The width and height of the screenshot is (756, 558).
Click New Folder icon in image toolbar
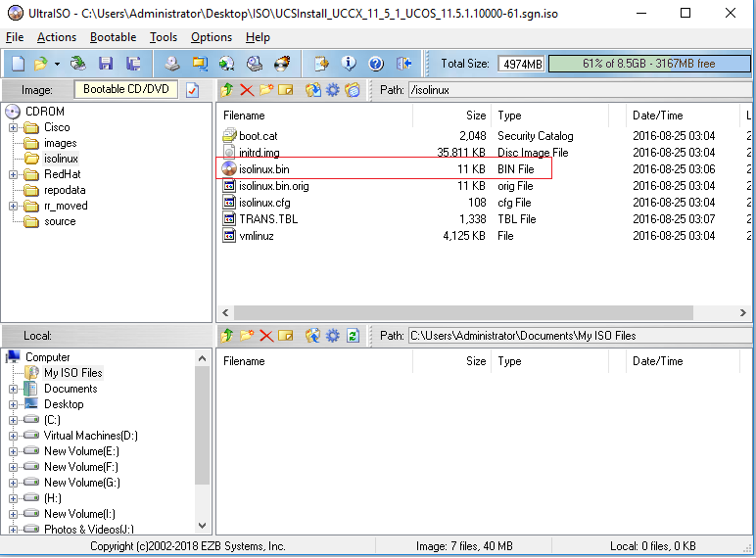(266, 90)
